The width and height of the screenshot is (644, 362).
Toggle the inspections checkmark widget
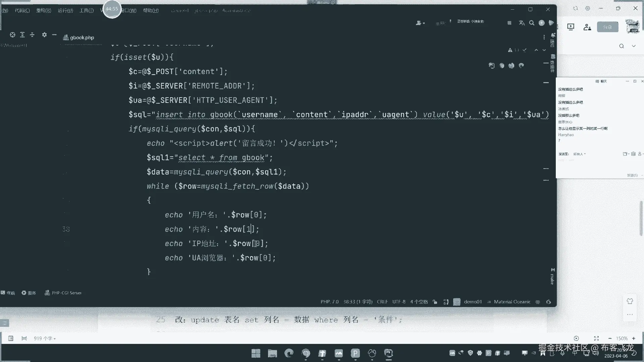click(x=525, y=50)
